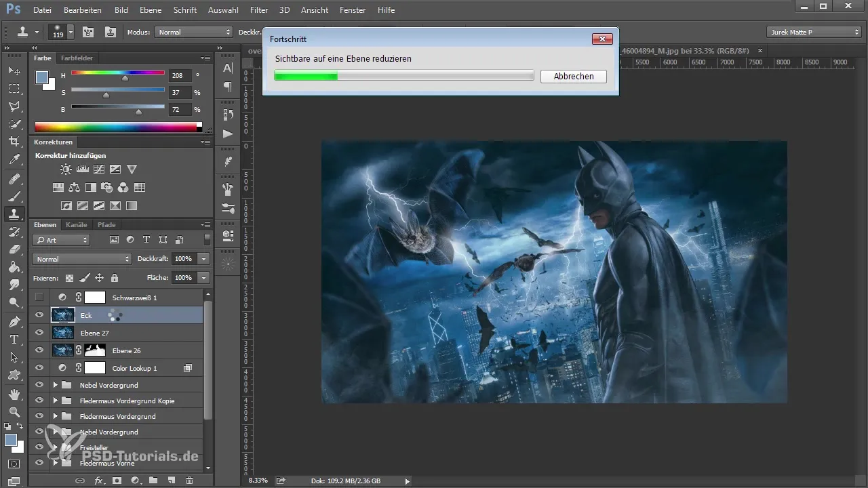
Task: Select the Paint Bucket tool
Action: tap(14, 267)
